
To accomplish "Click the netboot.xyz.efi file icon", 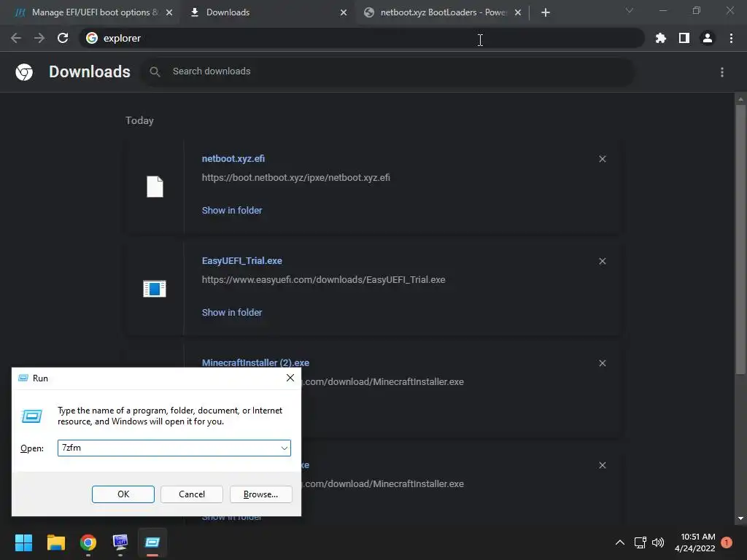I will point(155,187).
